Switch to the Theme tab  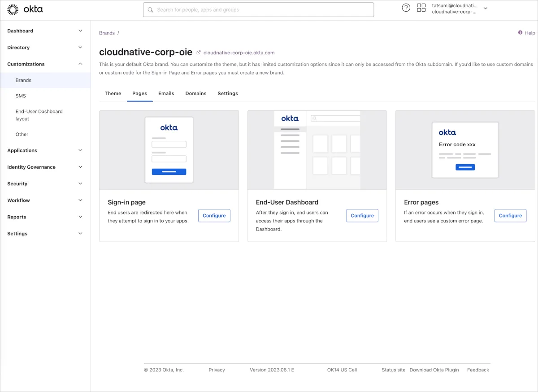pyautogui.click(x=113, y=93)
